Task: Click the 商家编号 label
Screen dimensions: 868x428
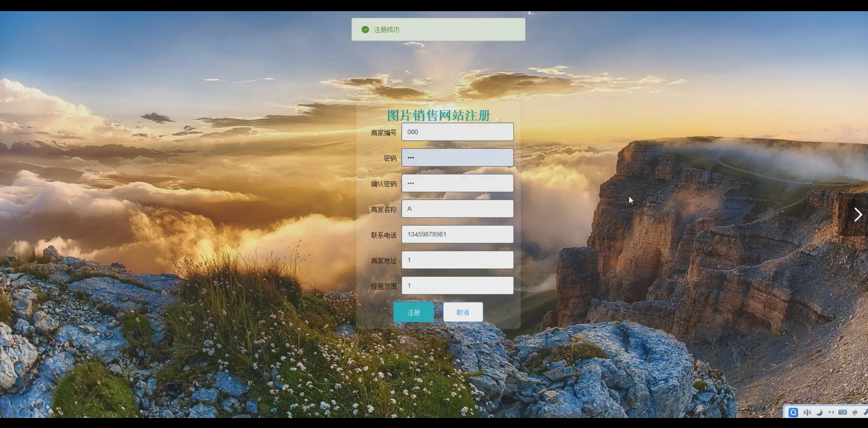Action: tap(383, 133)
